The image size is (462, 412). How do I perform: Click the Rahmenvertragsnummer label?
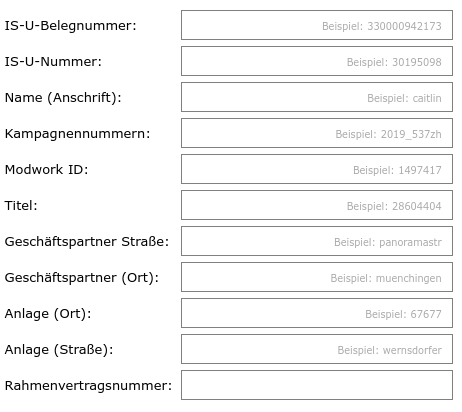click(88, 386)
